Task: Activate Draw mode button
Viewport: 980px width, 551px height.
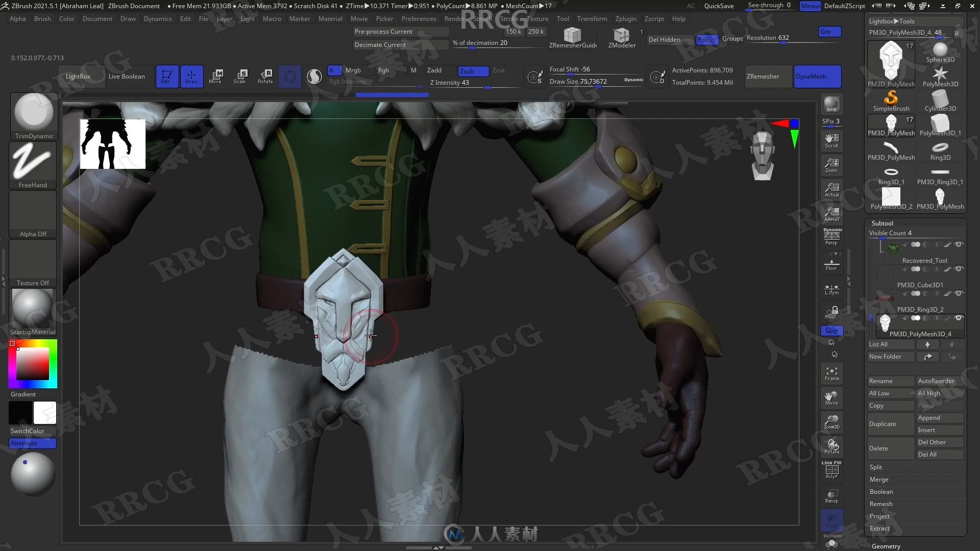Action: (191, 77)
